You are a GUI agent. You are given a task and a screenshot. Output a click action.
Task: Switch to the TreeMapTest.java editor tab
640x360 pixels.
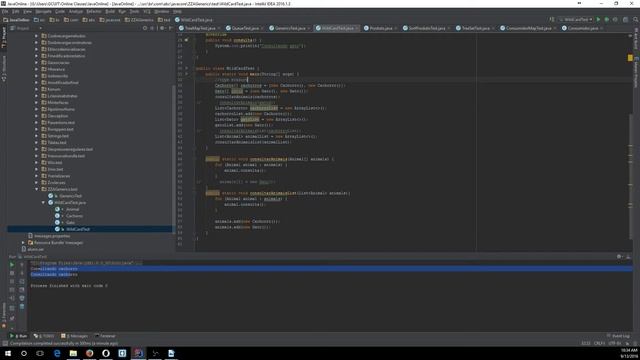[200, 28]
